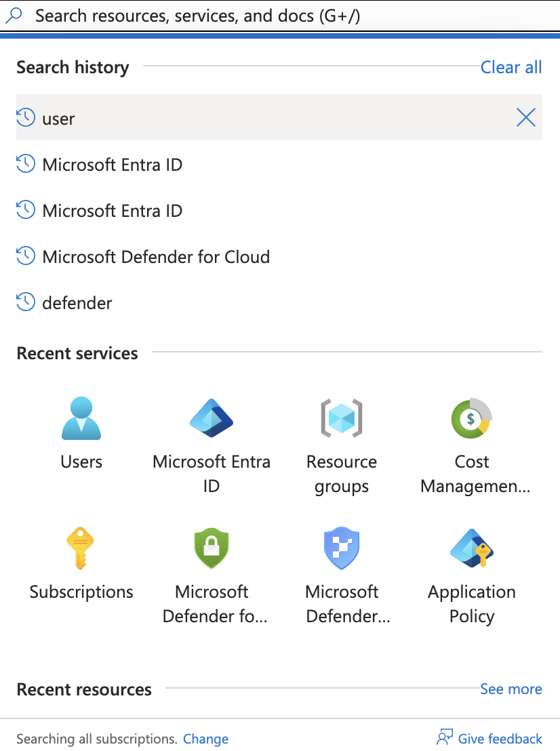Select the 'user' search history text
The width and height of the screenshot is (560, 751).
58,119
